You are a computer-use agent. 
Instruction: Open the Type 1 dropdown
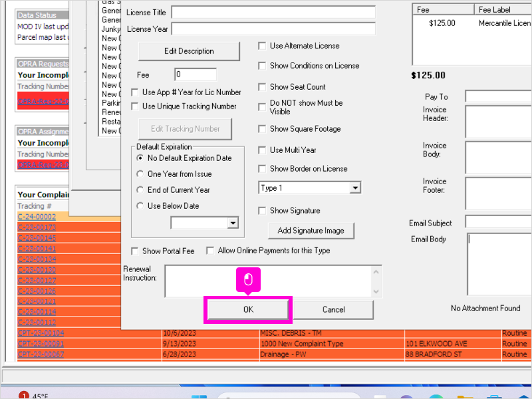355,188
